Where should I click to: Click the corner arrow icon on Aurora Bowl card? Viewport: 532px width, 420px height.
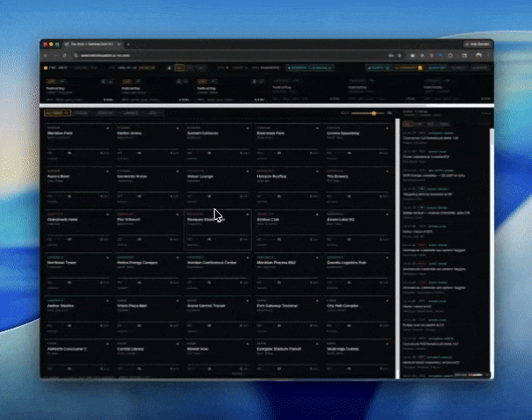109,170
